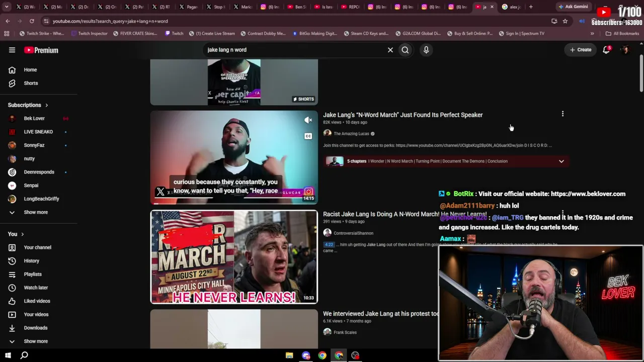Open the Playlists icon in sidebar

(x=12, y=274)
